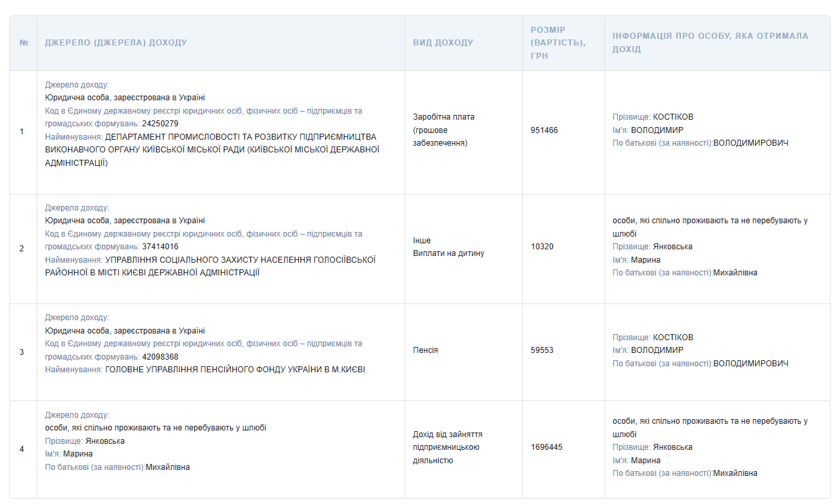Click the "ДЕПАРТАМЕНТ ПРОМИСЛОВОСТІ" organization name

(241, 137)
